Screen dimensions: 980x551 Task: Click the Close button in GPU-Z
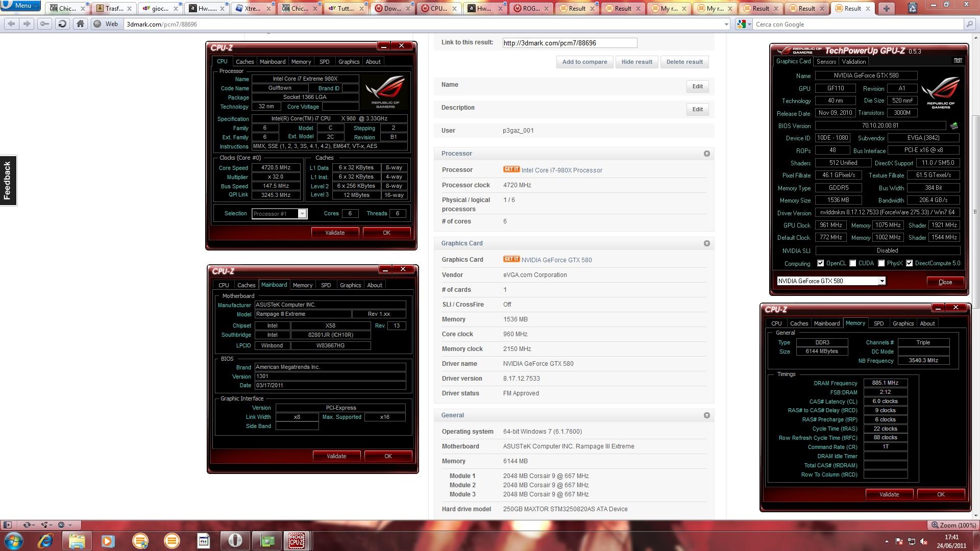tap(945, 282)
